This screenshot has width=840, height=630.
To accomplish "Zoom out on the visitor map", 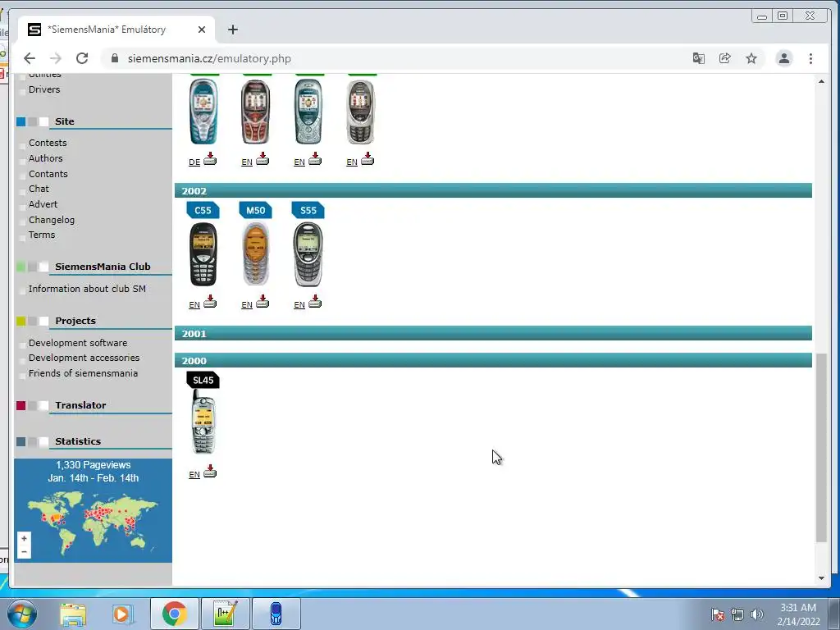I will 24,552.
